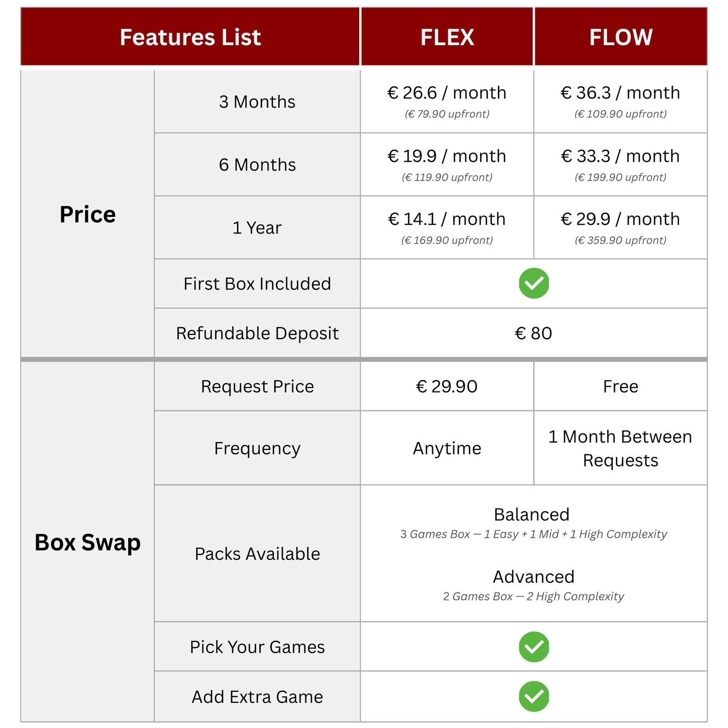728x728 pixels.
Task: Click the FLEX request price € 29.90
Action: [447, 386]
